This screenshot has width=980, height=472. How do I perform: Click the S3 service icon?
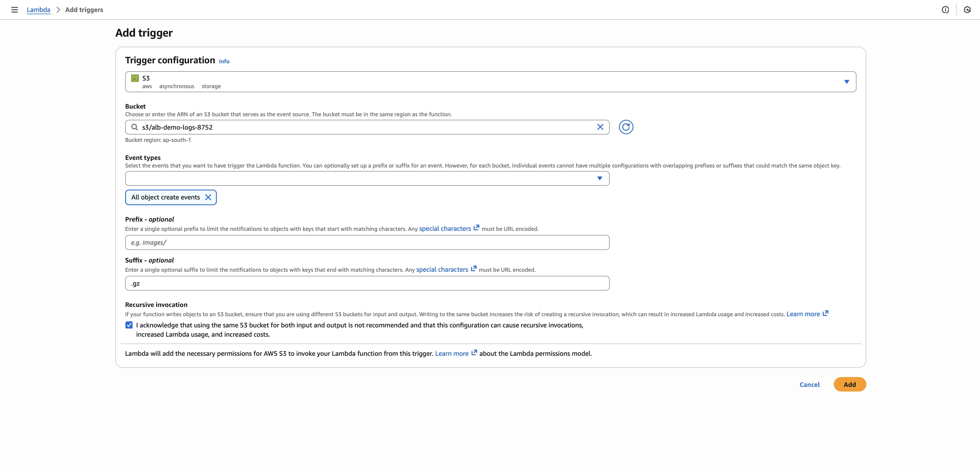(x=135, y=78)
